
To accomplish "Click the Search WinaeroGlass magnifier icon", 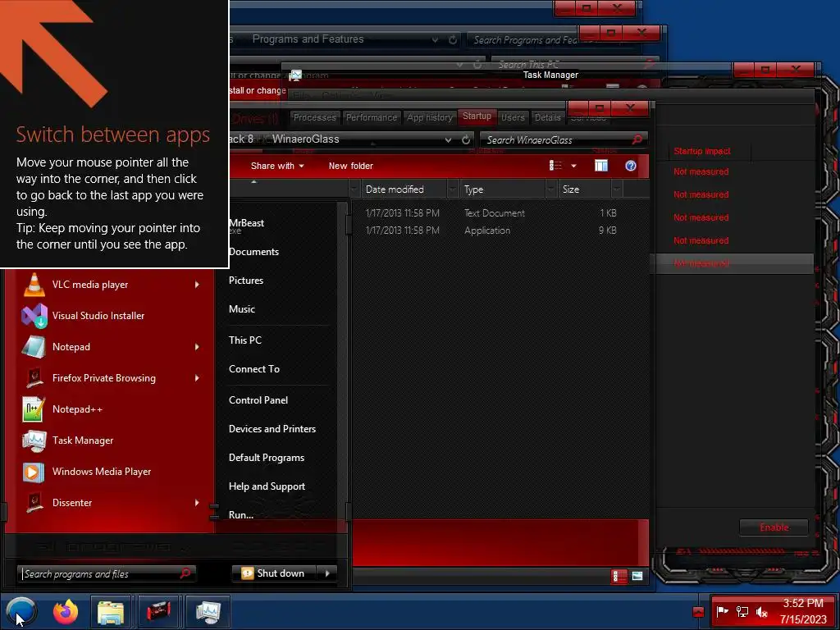I will [x=637, y=139].
